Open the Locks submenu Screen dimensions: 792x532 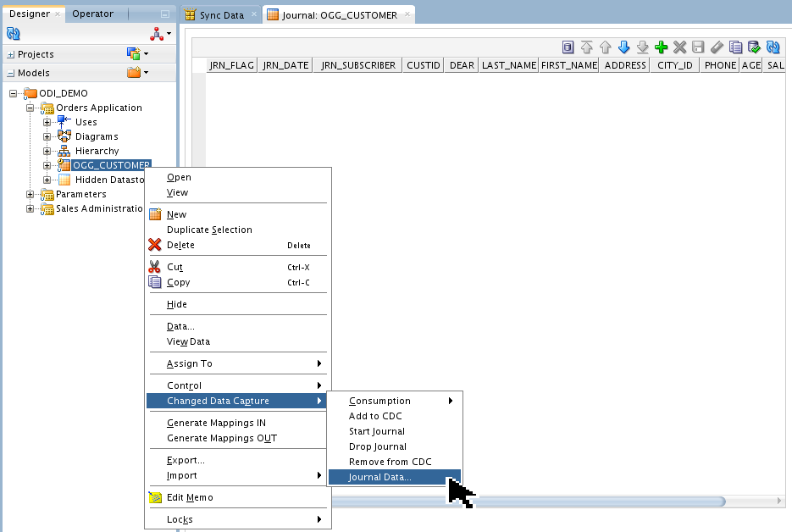[238, 519]
